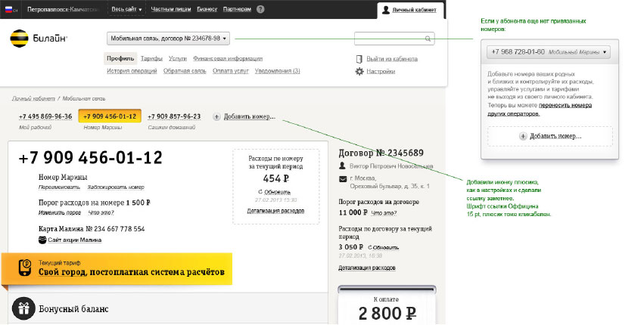The image size is (644, 325).
Task: Open the Весь сайт dropdown
Action: 130,10
